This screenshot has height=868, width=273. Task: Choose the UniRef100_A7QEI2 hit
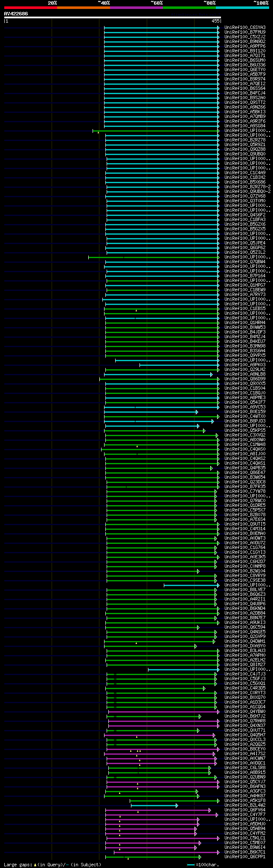click(x=245, y=84)
